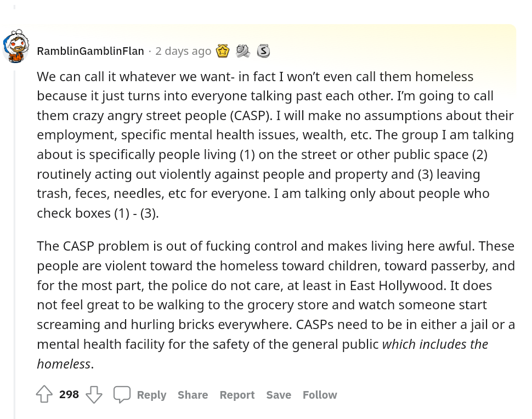Save the comment

pos(279,395)
